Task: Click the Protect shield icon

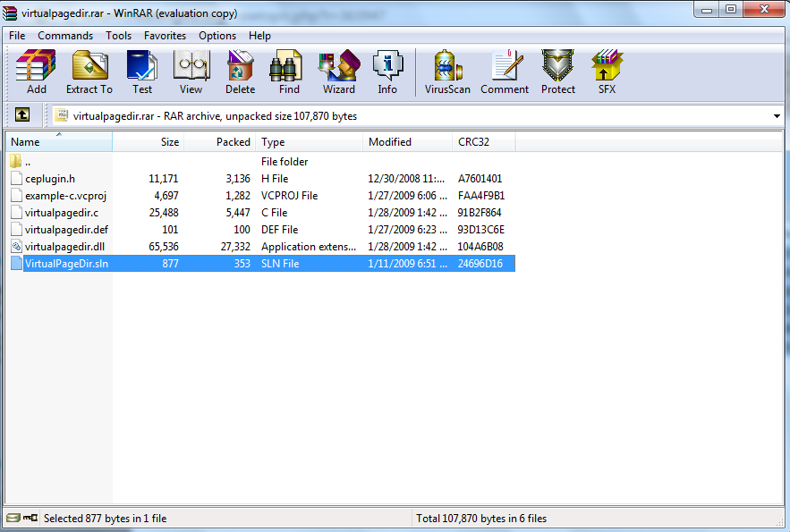Action: click(557, 72)
